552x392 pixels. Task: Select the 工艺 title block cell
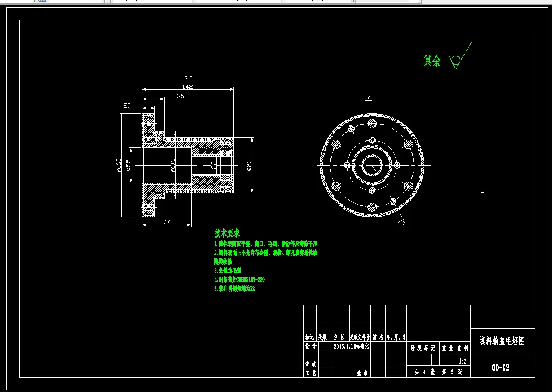coord(311,373)
